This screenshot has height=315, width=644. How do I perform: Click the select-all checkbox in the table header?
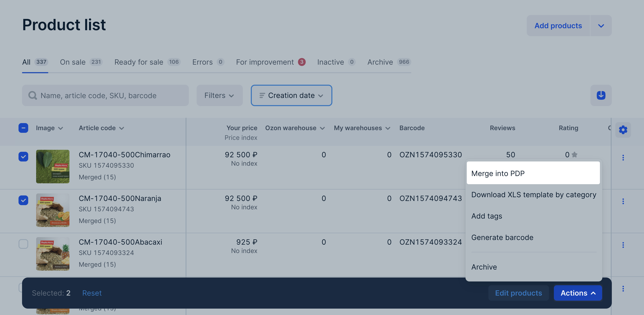coord(23,128)
